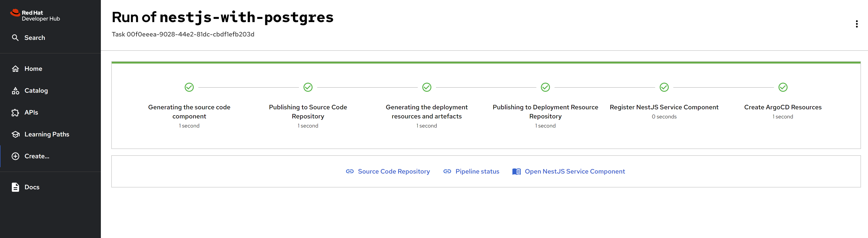This screenshot has height=238, width=868.
Task: Click the green task progress bar
Action: coord(485,62)
